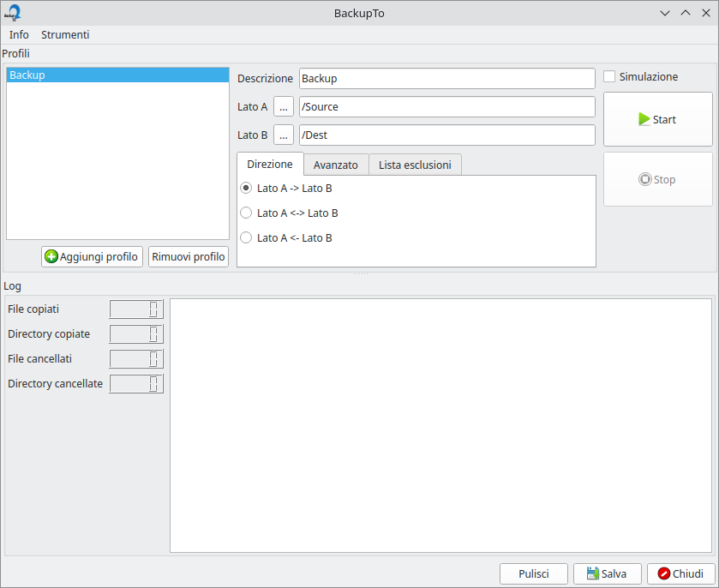Click the Descrizione text field
Image resolution: width=719 pixels, height=588 pixels.
[446, 79]
